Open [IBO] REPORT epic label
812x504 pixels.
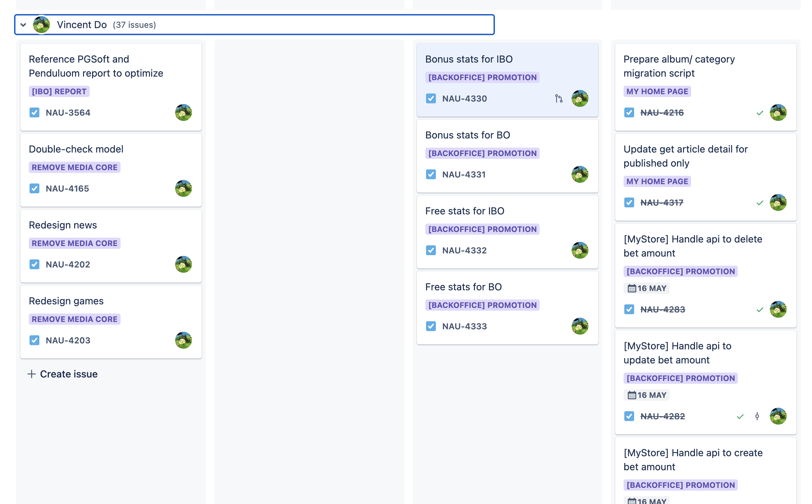coord(59,92)
